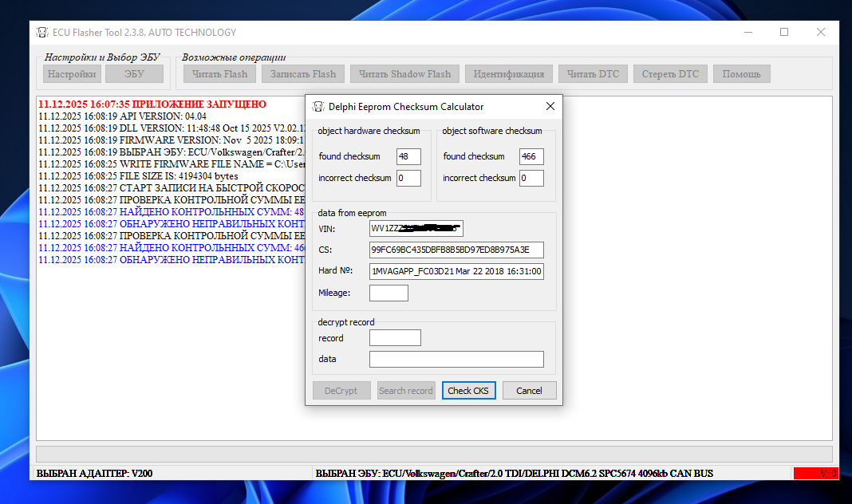852x504 pixels.
Task: Maximize the ECU Flasher Tool window
Action: pos(784,33)
